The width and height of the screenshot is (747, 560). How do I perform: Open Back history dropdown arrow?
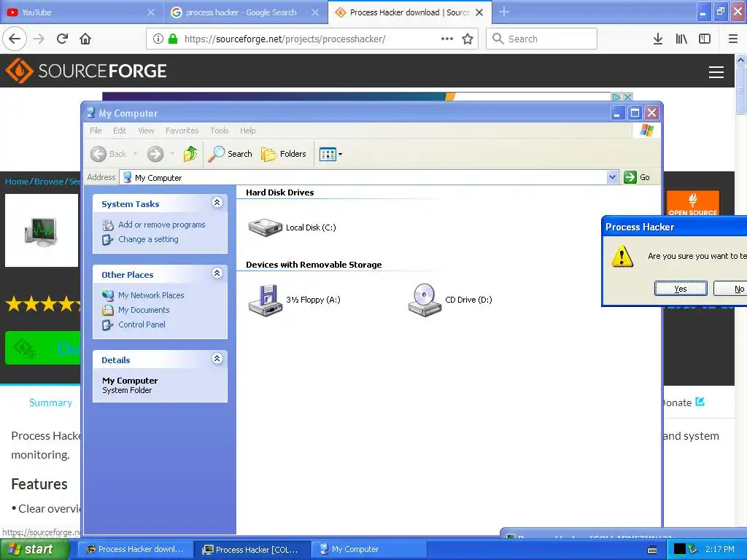135,154
